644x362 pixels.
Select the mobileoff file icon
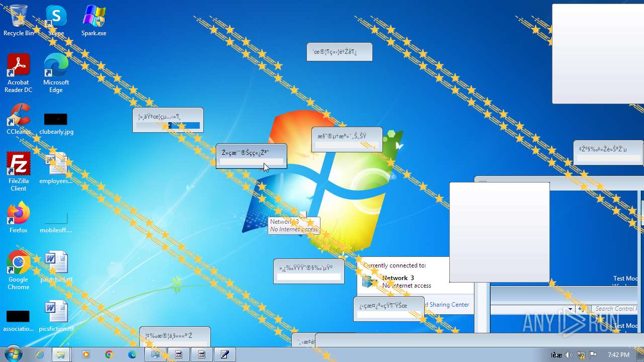click(56, 221)
